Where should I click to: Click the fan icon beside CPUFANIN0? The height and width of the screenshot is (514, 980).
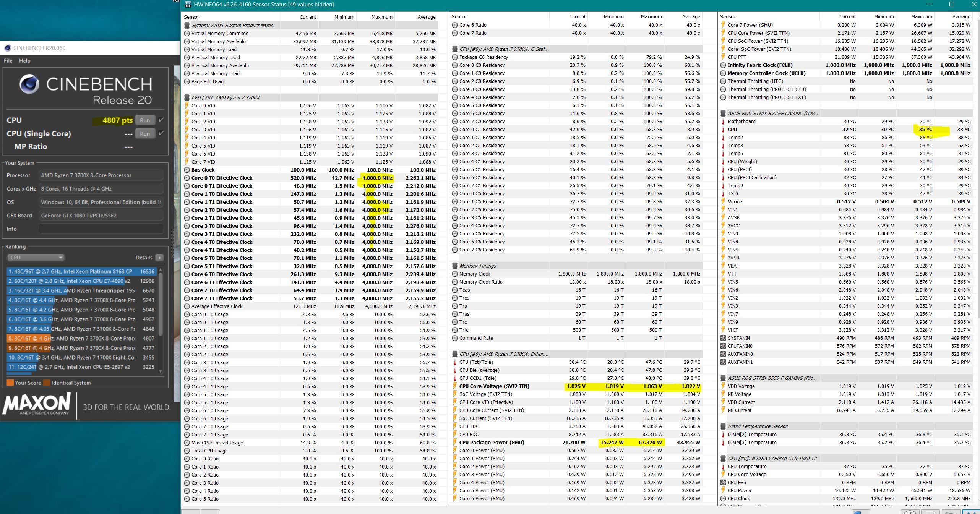(x=723, y=346)
